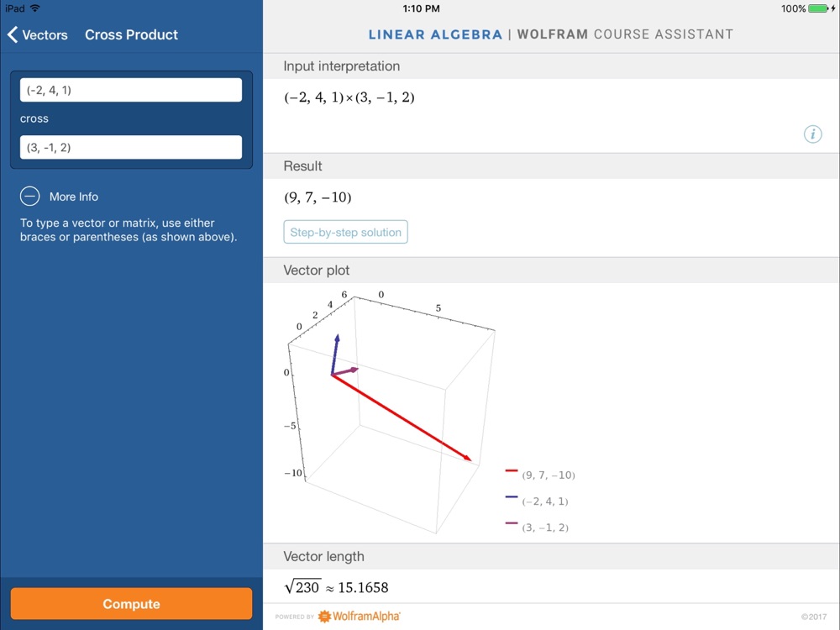Open the info icon in Input interpretation
Viewport: 840px width, 630px height.
coord(812,134)
